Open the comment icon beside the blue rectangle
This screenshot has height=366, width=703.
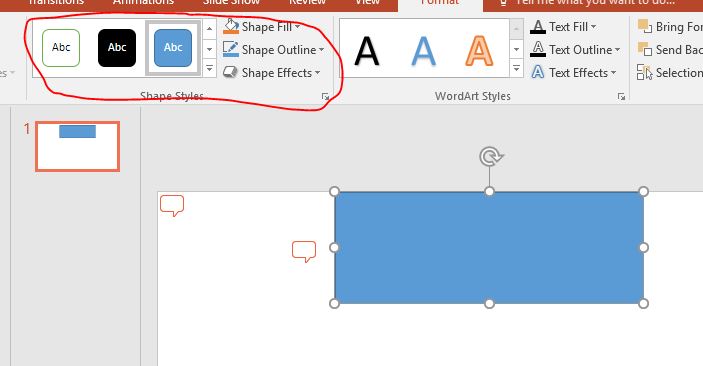(304, 251)
